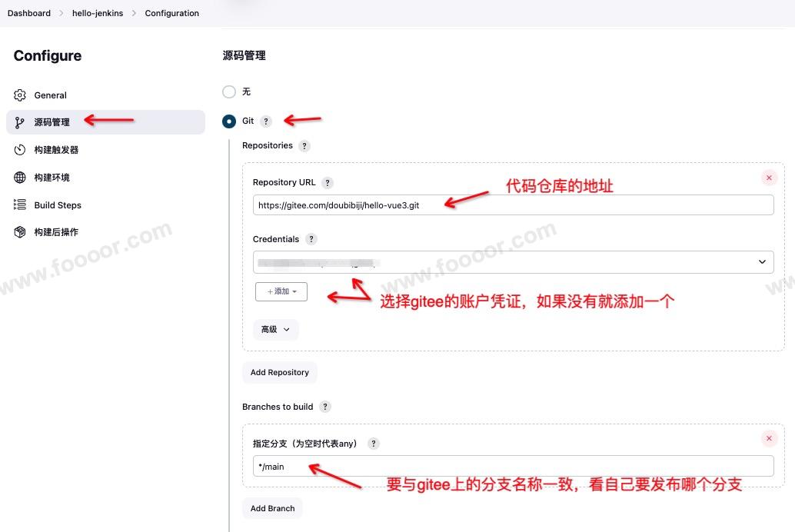Click the Dashboard breadcrumb link
The height and width of the screenshot is (532, 795).
coord(29,13)
